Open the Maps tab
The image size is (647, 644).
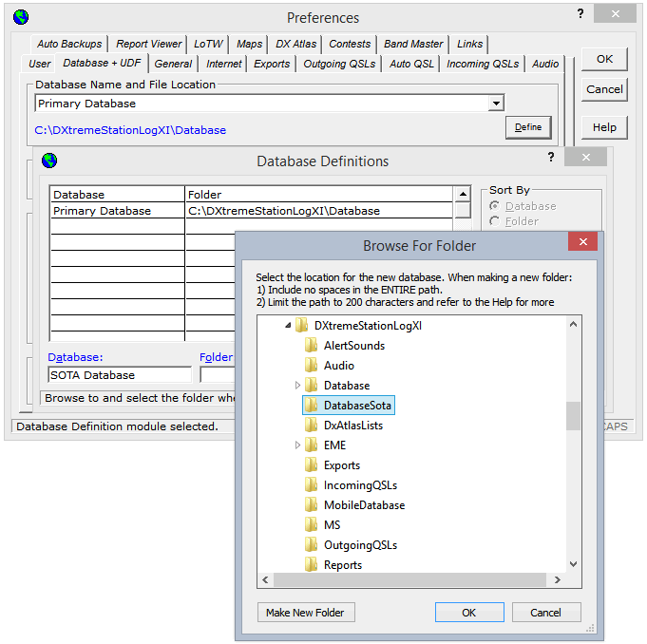[249, 44]
